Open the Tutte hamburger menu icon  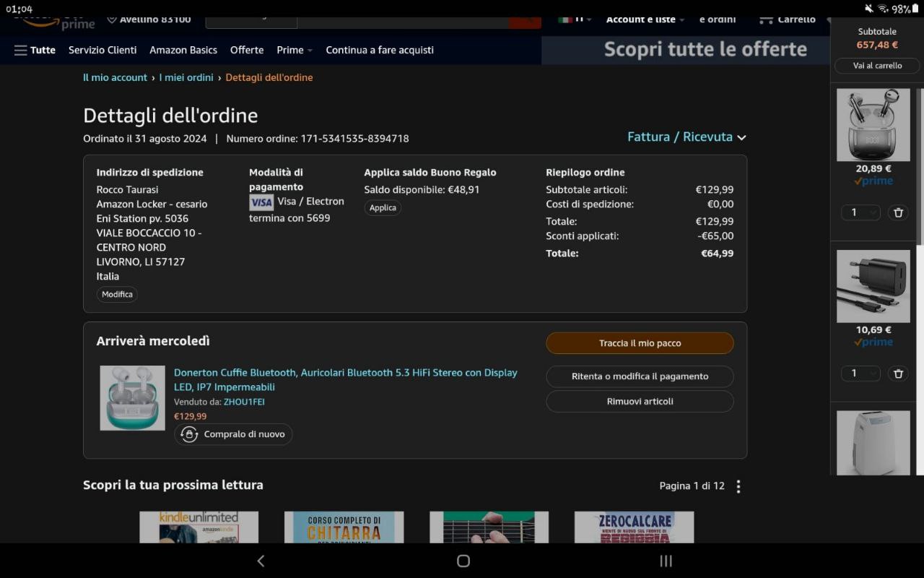[x=21, y=51]
